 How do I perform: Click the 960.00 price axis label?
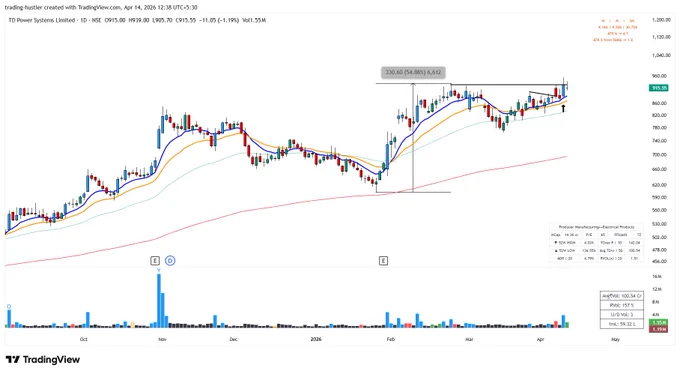click(659, 76)
